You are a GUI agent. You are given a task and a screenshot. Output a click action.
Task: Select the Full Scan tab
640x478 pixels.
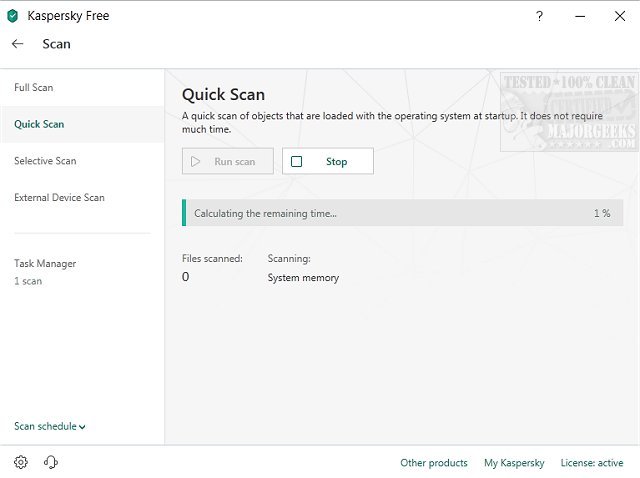click(x=34, y=88)
